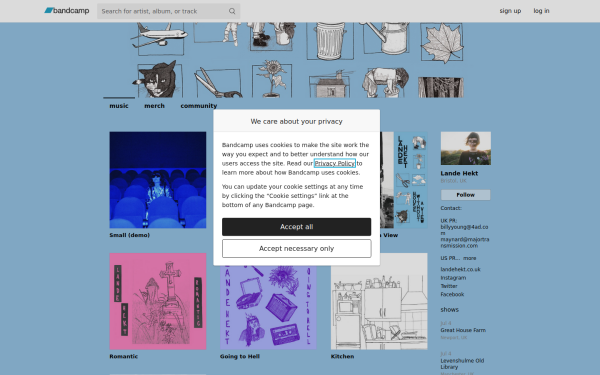
Task: Open the album cover partly hidden by the dialog
Action: tap(404, 180)
